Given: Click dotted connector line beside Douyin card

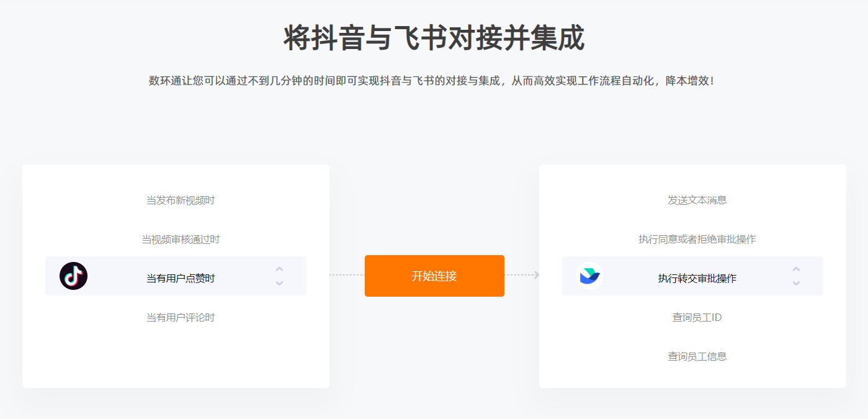Looking at the screenshot, I should [347, 275].
